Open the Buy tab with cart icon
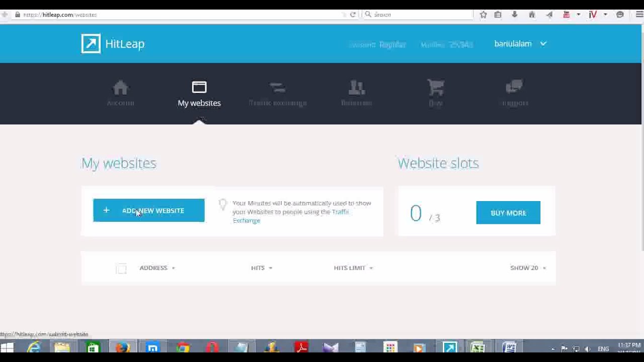Screen dimensions: 644x362 coord(436,94)
